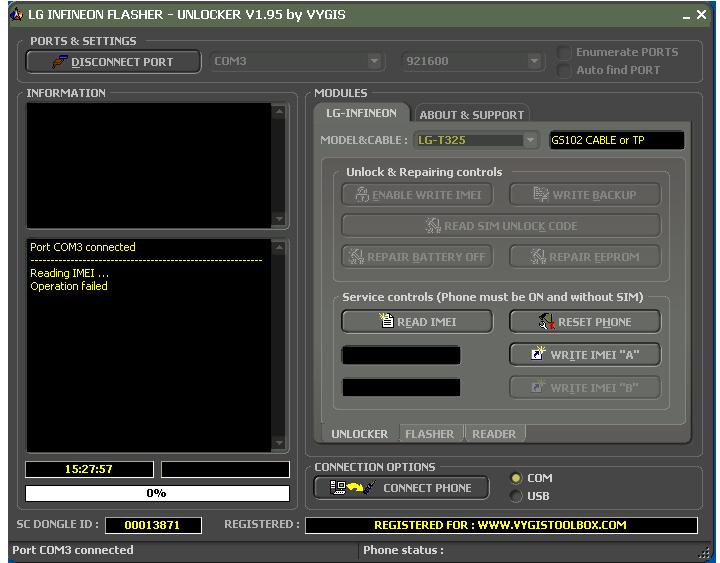Click the Read IMEI document icon
This screenshot has height=563, width=720.
[x=386, y=320]
